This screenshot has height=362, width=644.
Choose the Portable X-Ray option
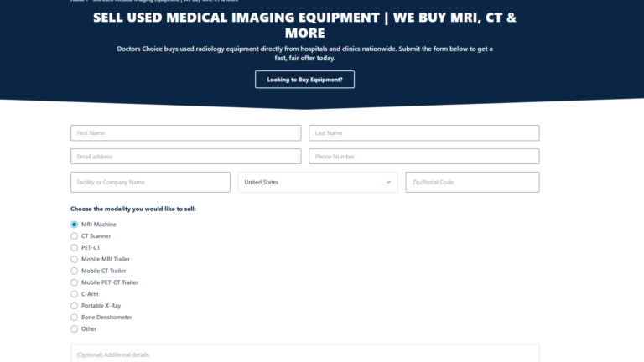click(x=74, y=306)
